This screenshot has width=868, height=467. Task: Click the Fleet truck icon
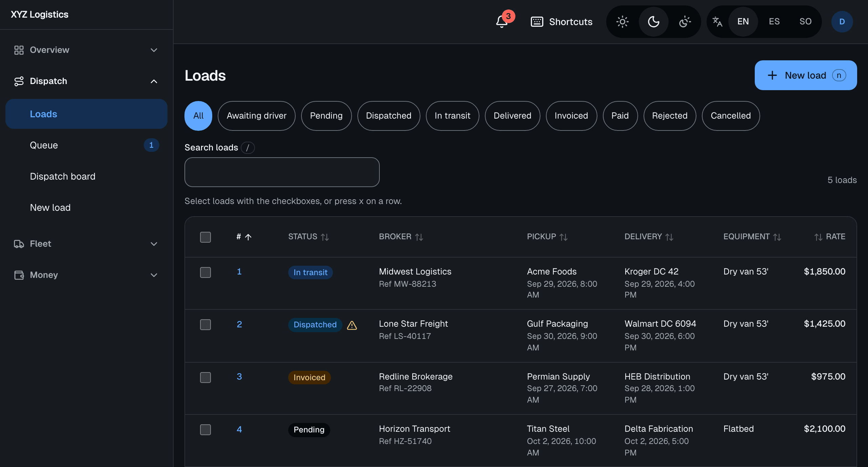tap(19, 244)
